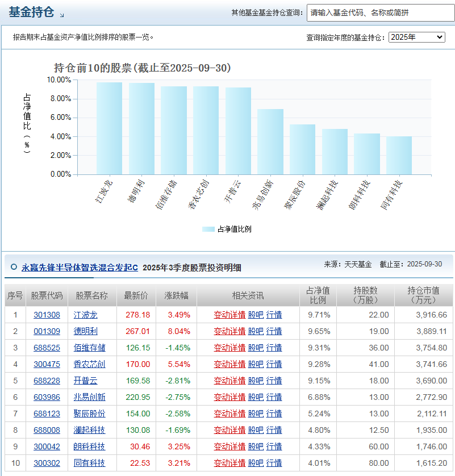455x476 pixels.
Task: Open 股吧 for 开普云 row
Action: (x=256, y=381)
